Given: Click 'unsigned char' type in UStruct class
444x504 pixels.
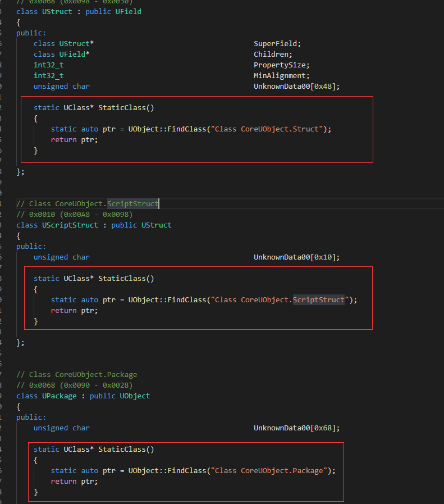Looking at the screenshot, I should pos(62,87).
